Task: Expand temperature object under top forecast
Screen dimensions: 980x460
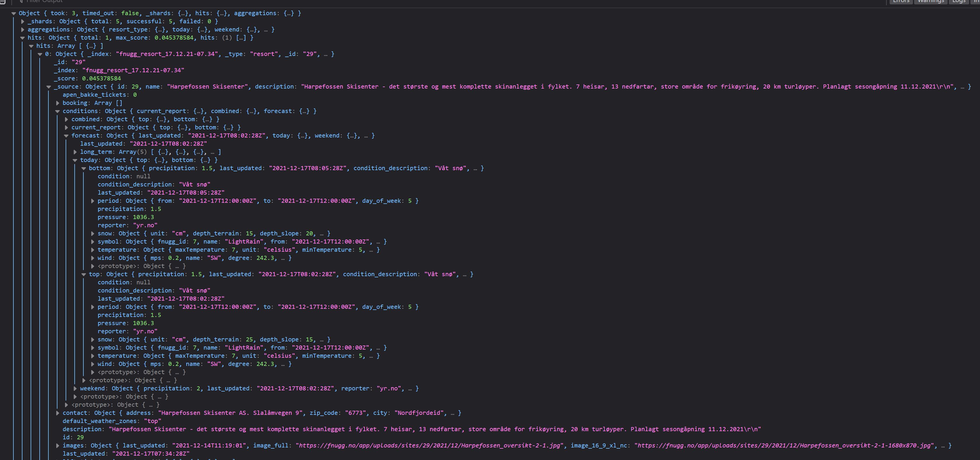Action: tap(93, 356)
